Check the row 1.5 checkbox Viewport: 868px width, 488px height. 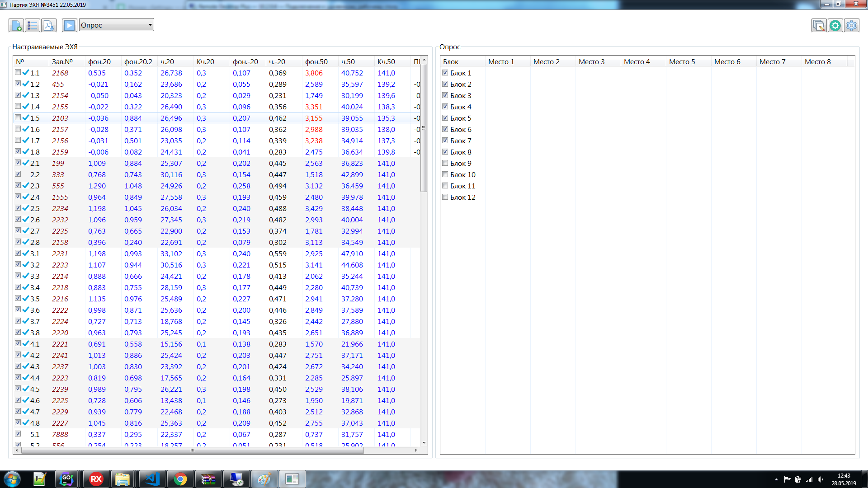18,117
